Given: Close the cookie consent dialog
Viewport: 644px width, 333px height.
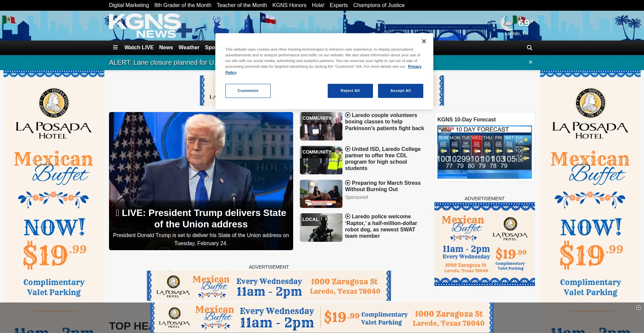Looking at the screenshot, I should (x=424, y=41).
